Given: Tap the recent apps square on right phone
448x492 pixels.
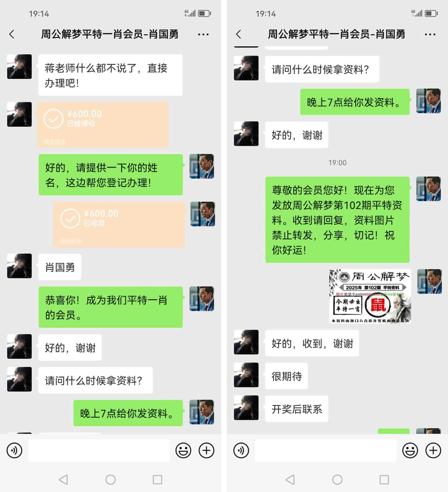Looking at the screenshot, I should click(x=384, y=479).
